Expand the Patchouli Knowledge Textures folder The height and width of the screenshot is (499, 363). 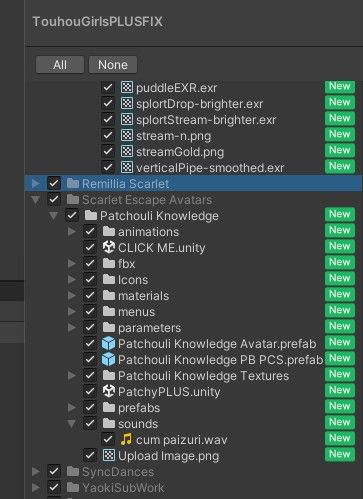click(71, 375)
